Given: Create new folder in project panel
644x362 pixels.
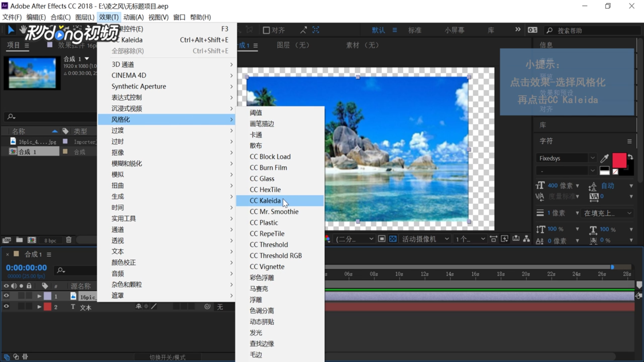Looking at the screenshot, I should 19,240.
